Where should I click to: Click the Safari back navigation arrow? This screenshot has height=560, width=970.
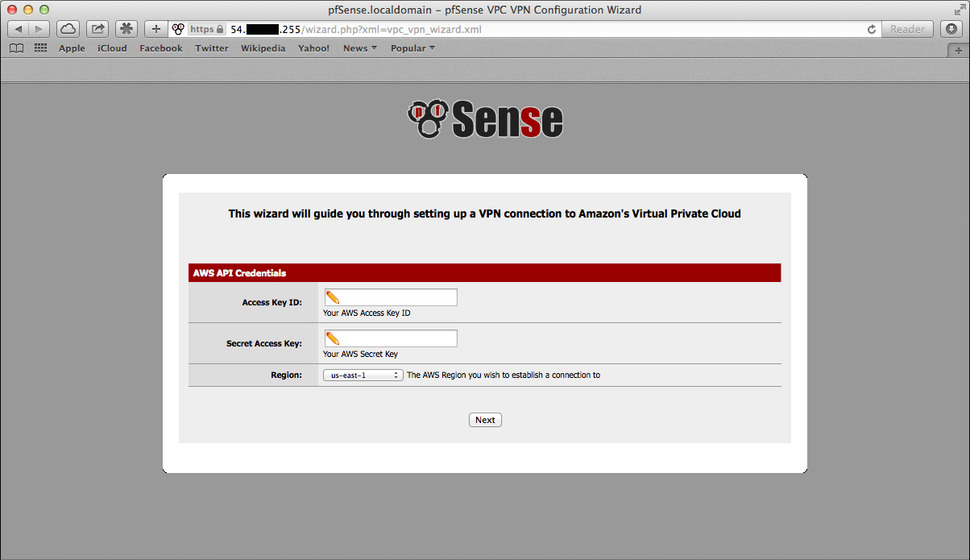tap(19, 29)
